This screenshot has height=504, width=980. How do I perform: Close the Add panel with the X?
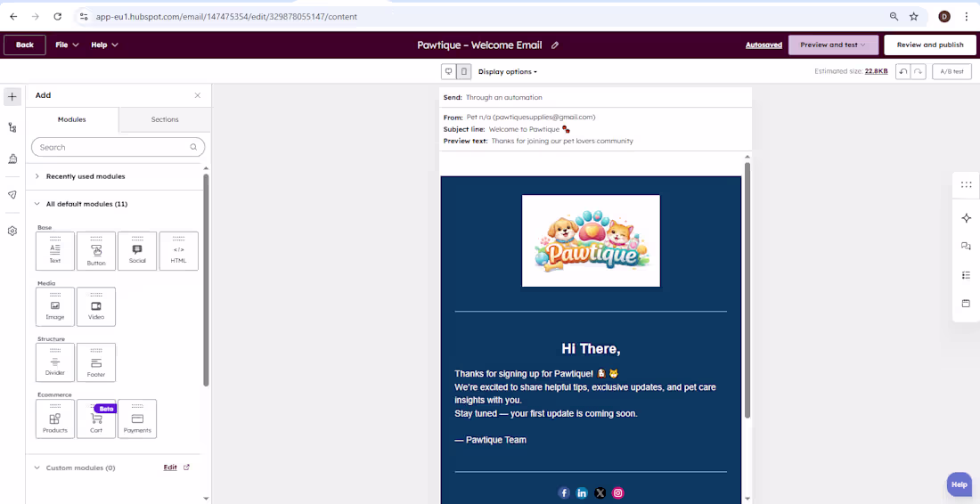click(x=198, y=95)
